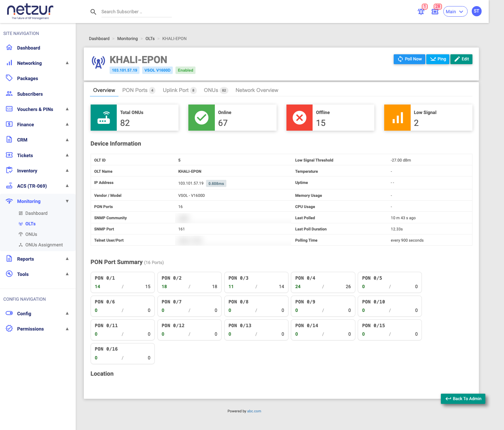Click the Inventory clipboard icon
This screenshot has width=504, height=430.
click(10, 170)
